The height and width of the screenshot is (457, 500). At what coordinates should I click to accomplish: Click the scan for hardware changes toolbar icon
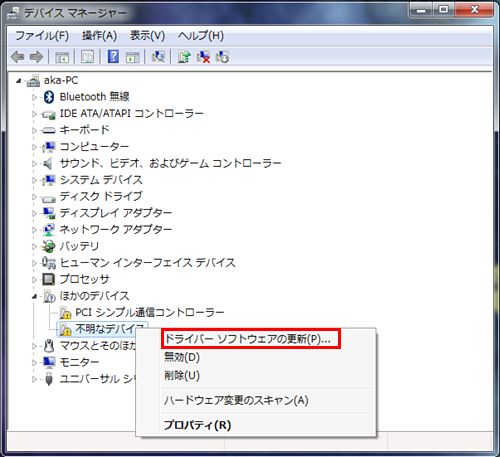coord(158,57)
